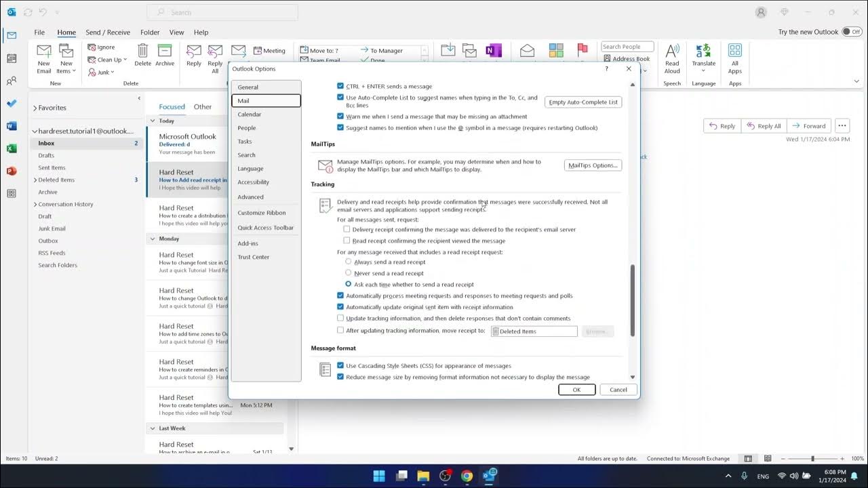Collapse Today message group
Viewport: 868px width, 488px height.
[x=153, y=121]
